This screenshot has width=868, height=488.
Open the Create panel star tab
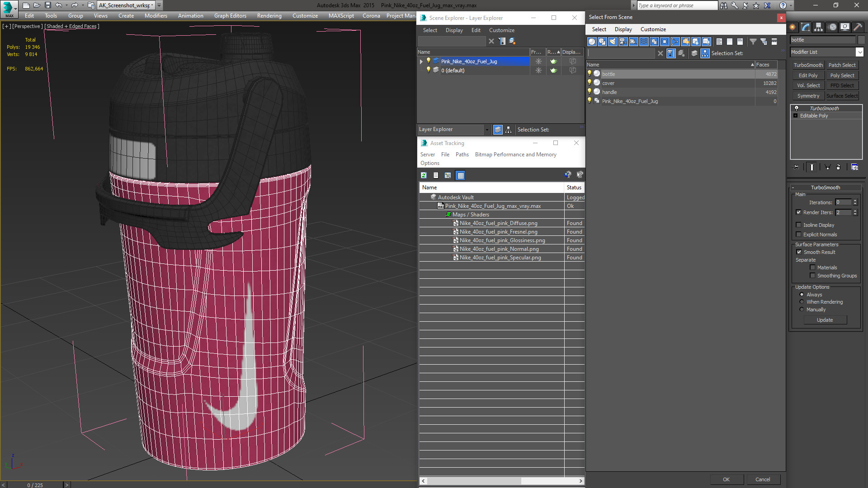tap(793, 27)
